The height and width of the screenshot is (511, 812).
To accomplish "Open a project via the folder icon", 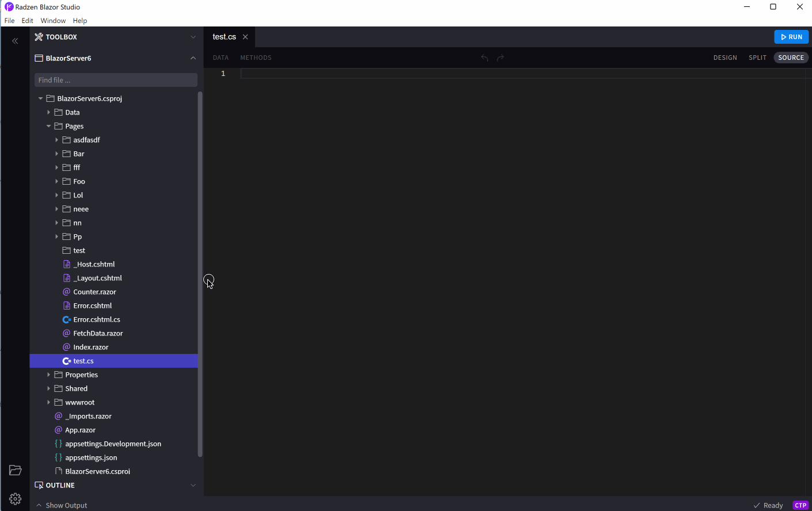I will pyautogui.click(x=15, y=470).
